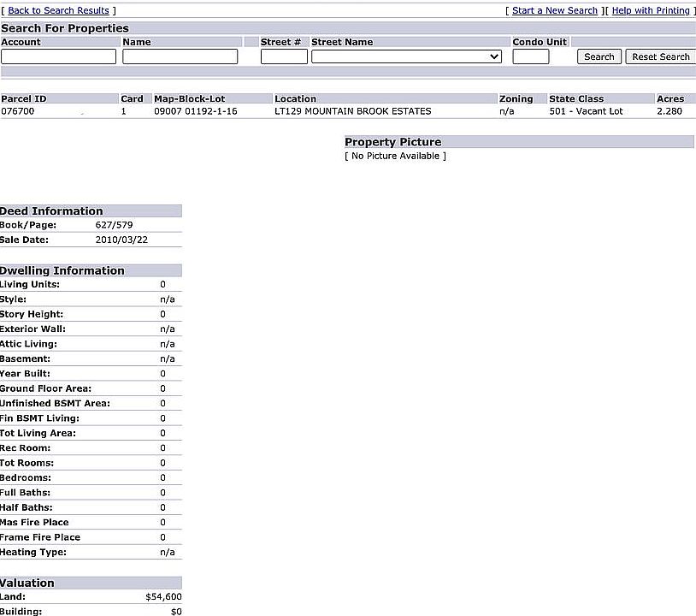Select the State Class column header
The height and width of the screenshot is (616, 696).
click(x=576, y=98)
